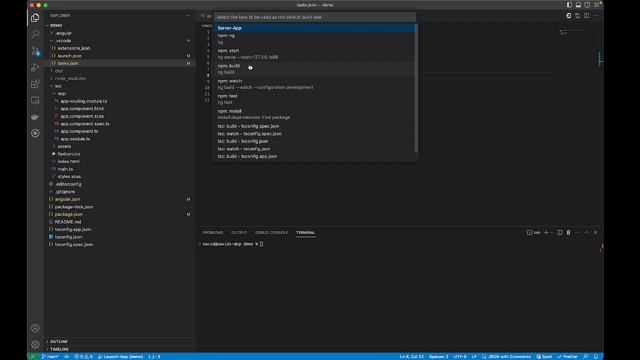Screen dimensions: 640x360
Task: Collapse the src folder
Action: point(58,86)
